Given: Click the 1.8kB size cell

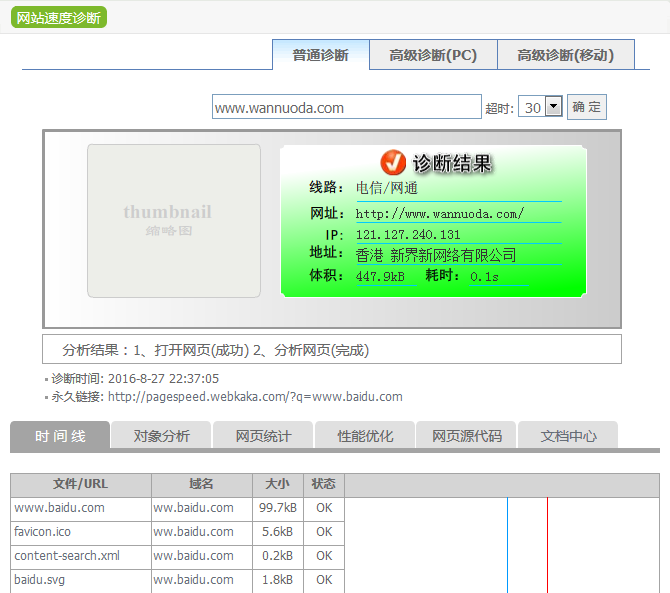Looking at the screenshot, I should pos(278,580).
